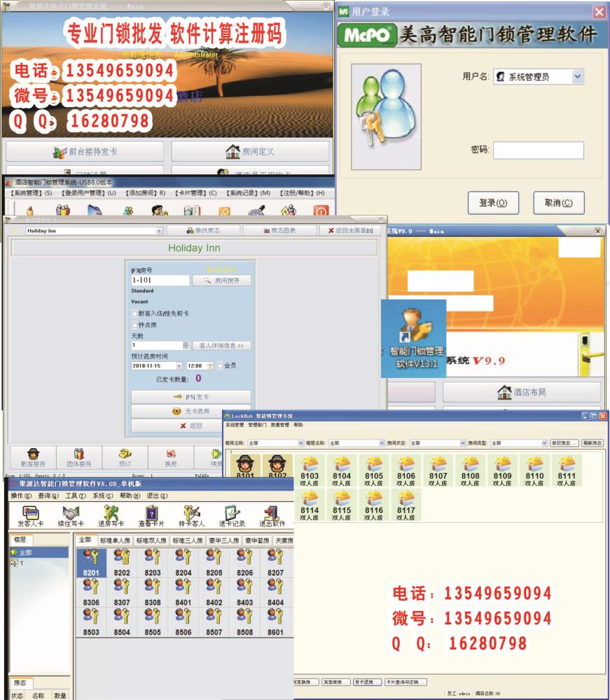Select occupied room 8102 guest icon
The height and width of the screenshot is (700, 610).
[277, 465]
